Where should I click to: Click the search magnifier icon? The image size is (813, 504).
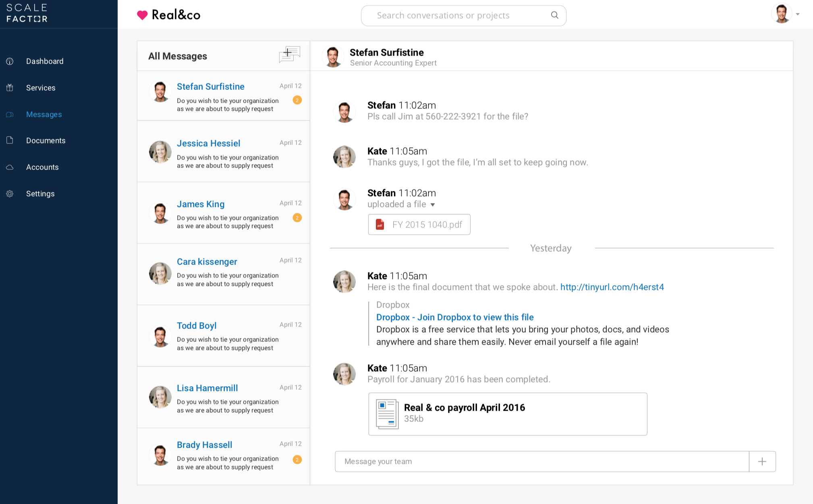555,15
